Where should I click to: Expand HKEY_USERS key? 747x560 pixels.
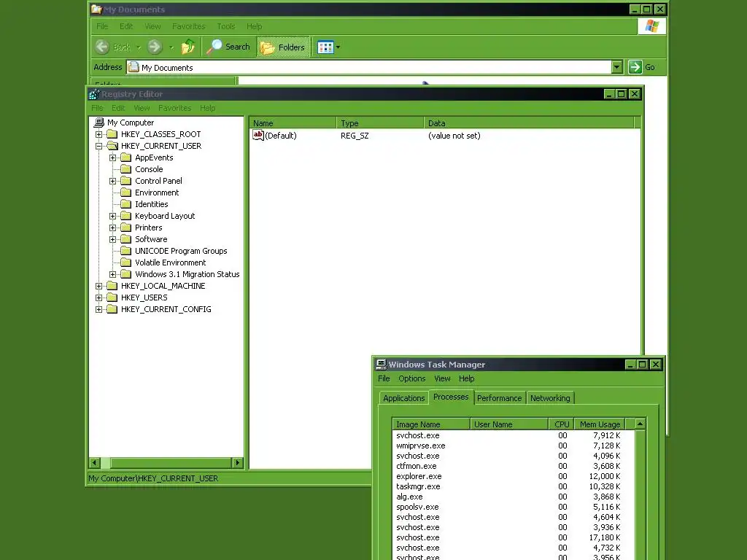click(98, 297)
